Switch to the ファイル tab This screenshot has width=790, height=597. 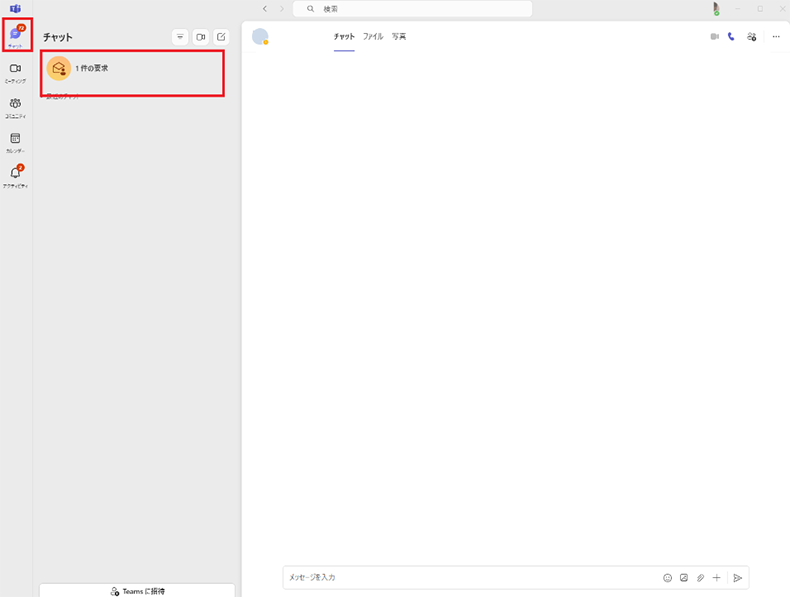tap(372, 37)
